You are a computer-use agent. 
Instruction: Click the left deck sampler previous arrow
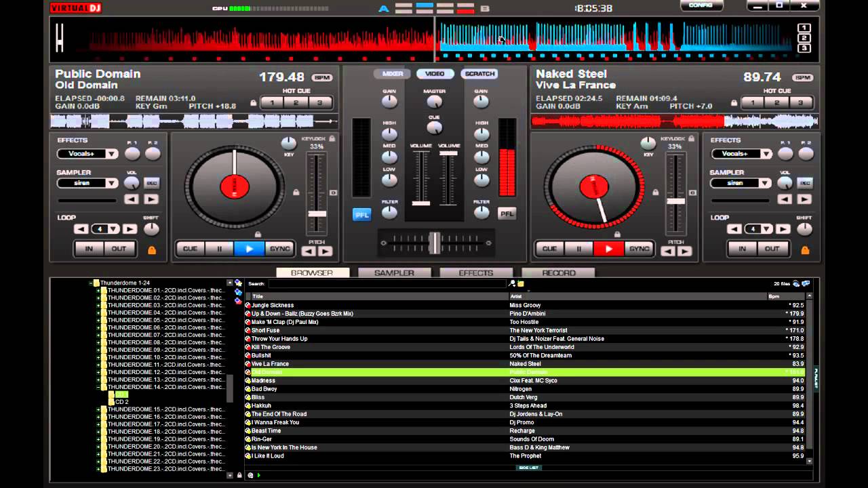[x=132, y=199]
